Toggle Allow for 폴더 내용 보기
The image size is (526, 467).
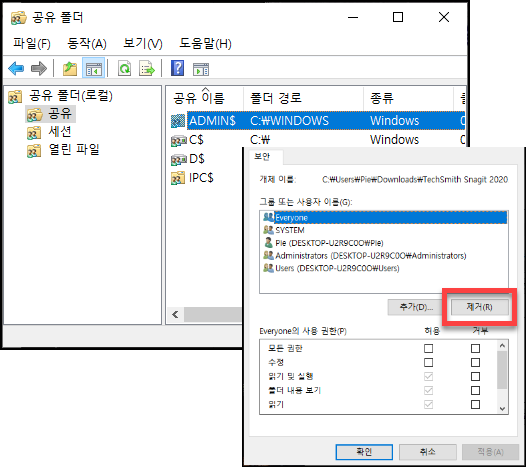coord(428,391)
